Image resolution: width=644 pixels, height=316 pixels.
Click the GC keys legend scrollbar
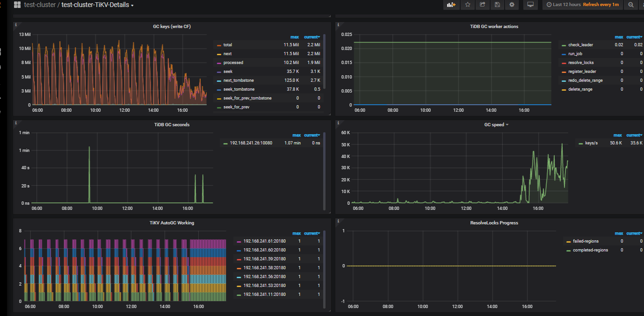click(x=324, y=61)
